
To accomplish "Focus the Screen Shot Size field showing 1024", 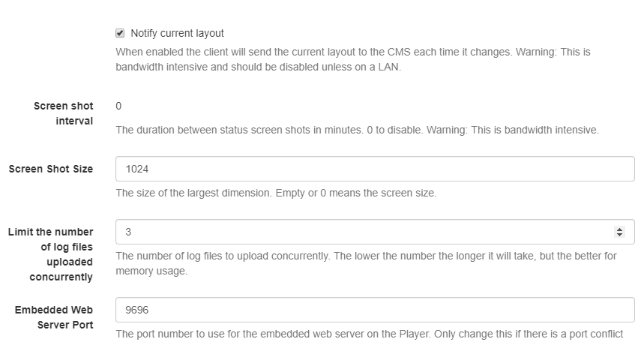I will point(375,169).
